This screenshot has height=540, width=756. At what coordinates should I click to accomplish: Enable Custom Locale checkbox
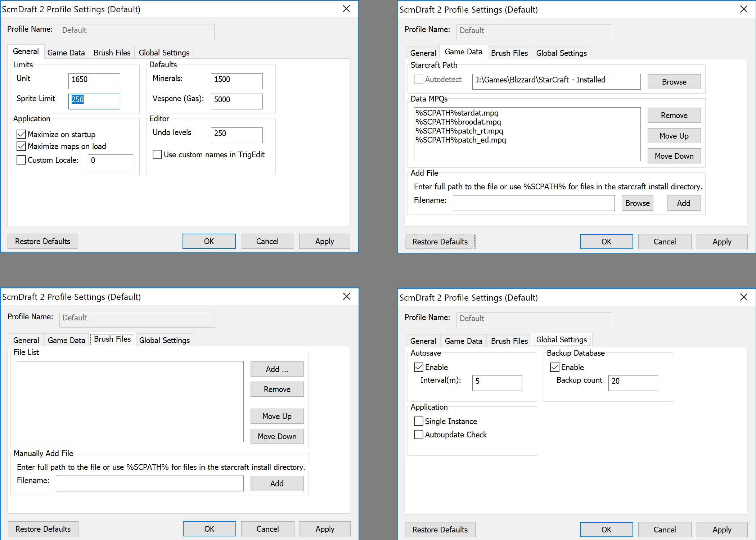tap(21, 160)
